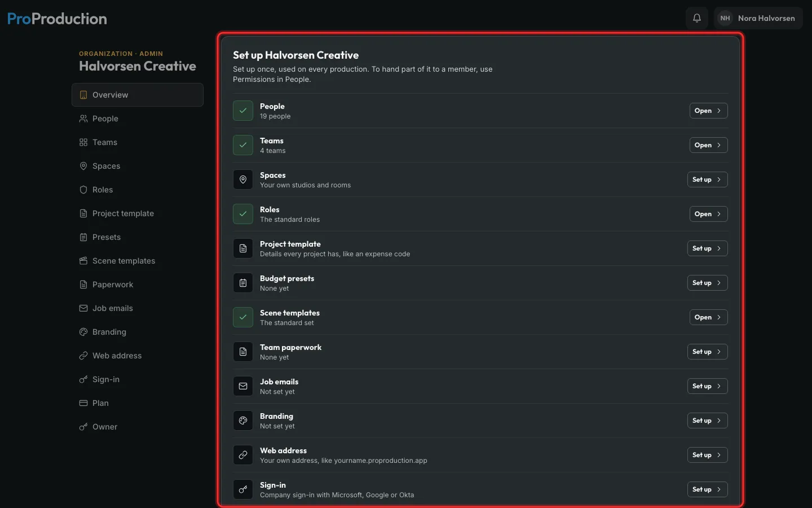Open the Overview sidebar item
The width and height of the screenshot is (812, 508).
tap(138, 95)
